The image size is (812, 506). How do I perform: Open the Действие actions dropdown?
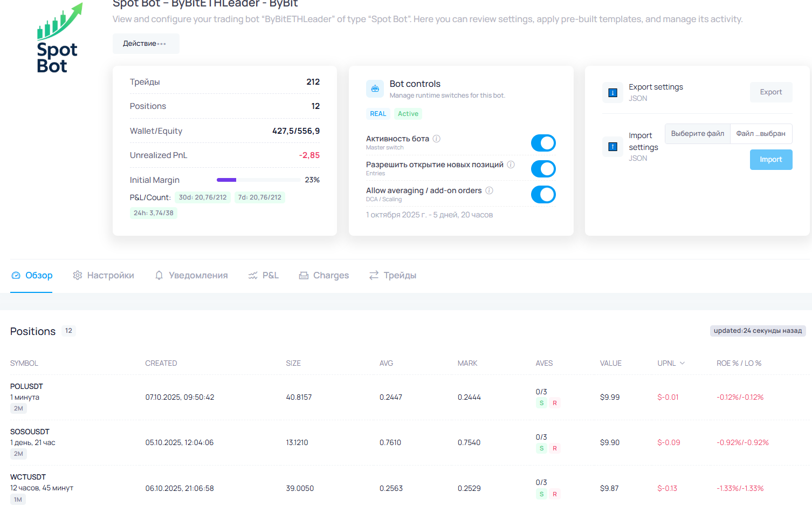coord(145,44)
